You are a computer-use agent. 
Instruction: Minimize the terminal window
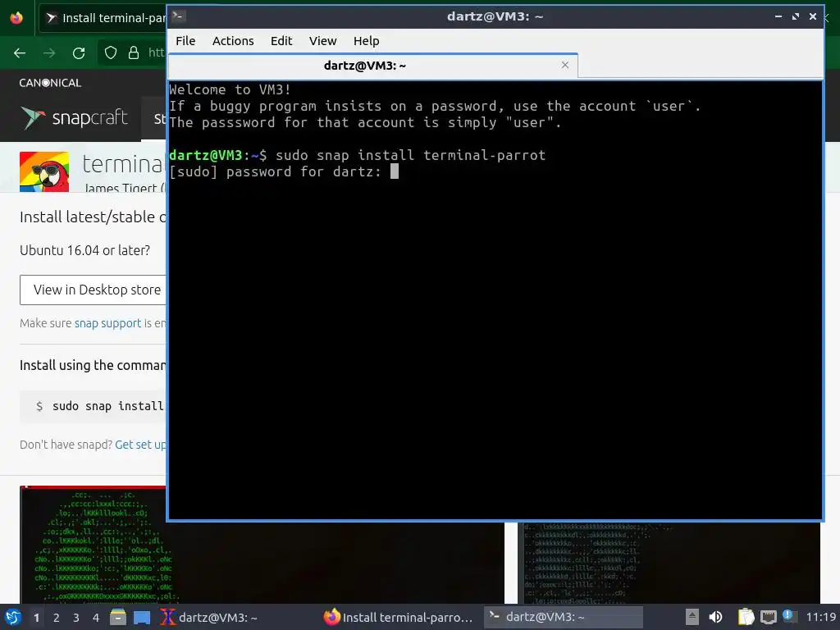click(778, 16)
